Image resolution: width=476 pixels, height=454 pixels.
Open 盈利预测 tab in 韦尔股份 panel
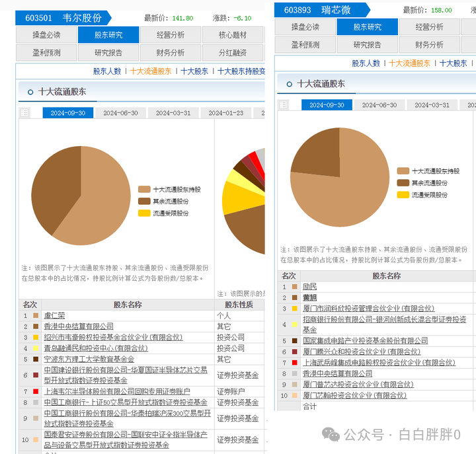pyautogui.click(x=46, y=53)
